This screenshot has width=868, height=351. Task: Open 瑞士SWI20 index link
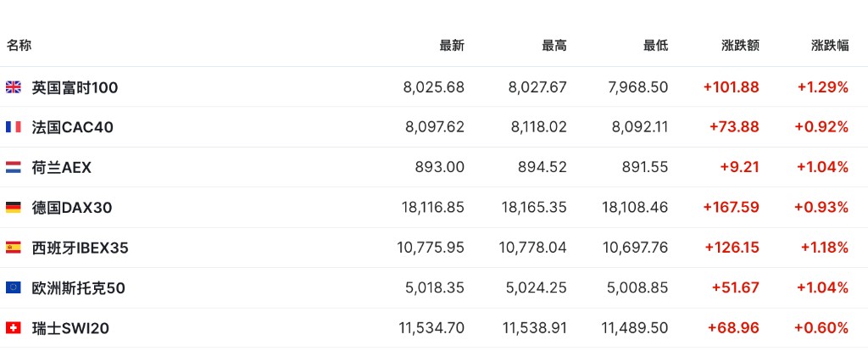[70, 328]
